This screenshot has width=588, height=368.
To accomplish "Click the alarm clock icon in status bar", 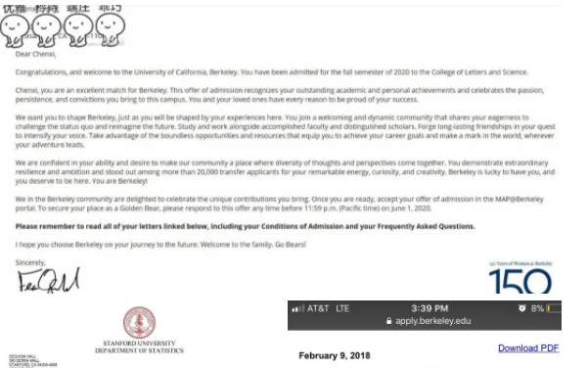I will (x=521, y=308).
